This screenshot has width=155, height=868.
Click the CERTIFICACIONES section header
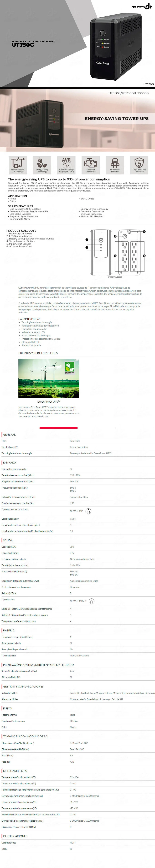tap(15, 836)
